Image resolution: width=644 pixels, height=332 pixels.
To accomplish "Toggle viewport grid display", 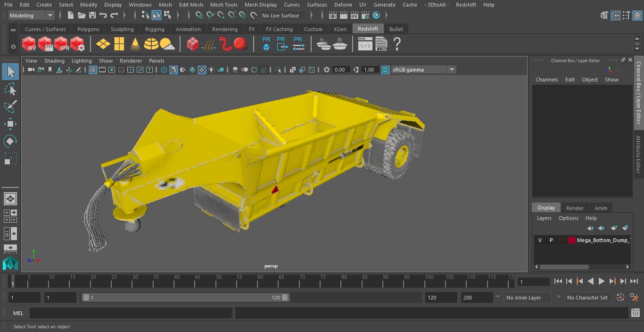I will [x=93, y=70].
